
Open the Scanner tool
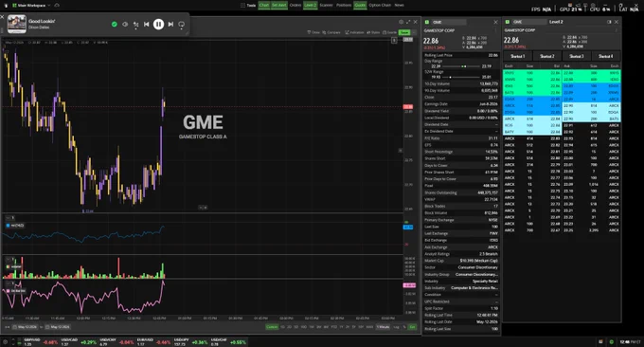tap(326, 6)
